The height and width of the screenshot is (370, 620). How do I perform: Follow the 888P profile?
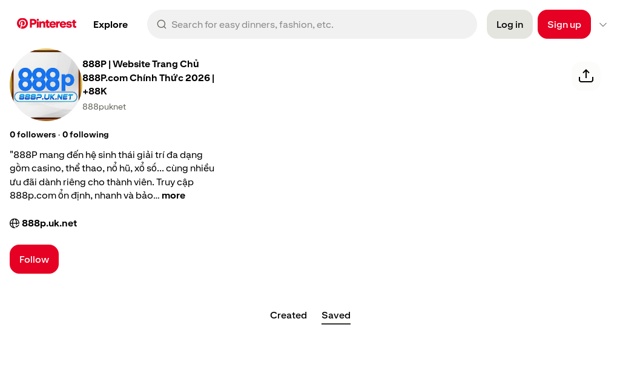coord(34,259)
